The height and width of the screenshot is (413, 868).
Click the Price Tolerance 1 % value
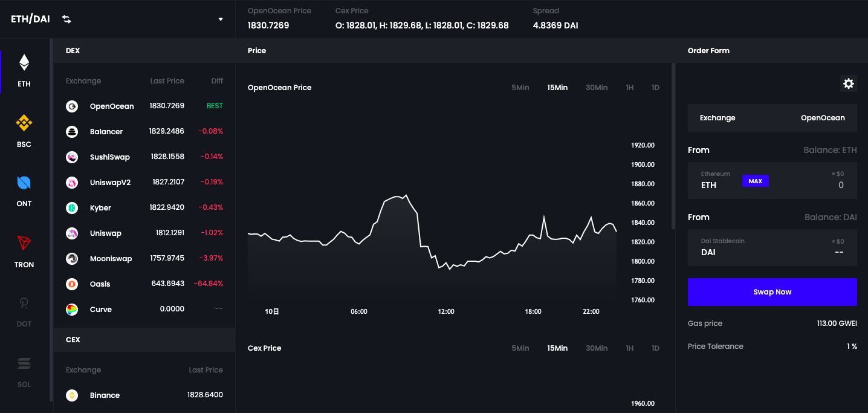[x=852, y=346]
